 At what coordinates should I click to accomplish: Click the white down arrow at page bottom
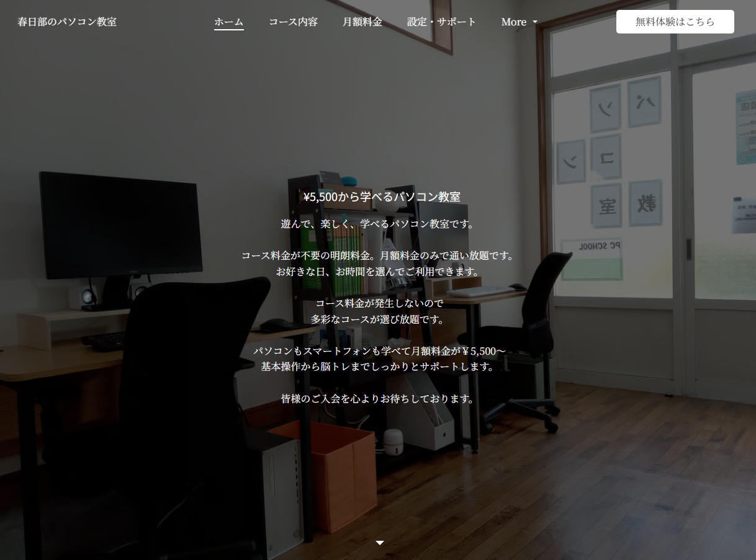click(380, 543)
